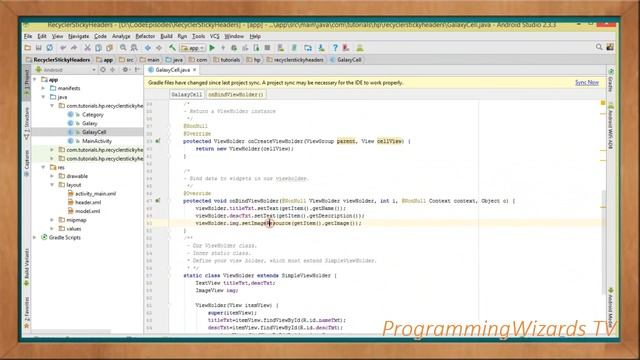
Task: Click the Synchronize refresh icon in toolbar
Action: (x=50, y=48)
